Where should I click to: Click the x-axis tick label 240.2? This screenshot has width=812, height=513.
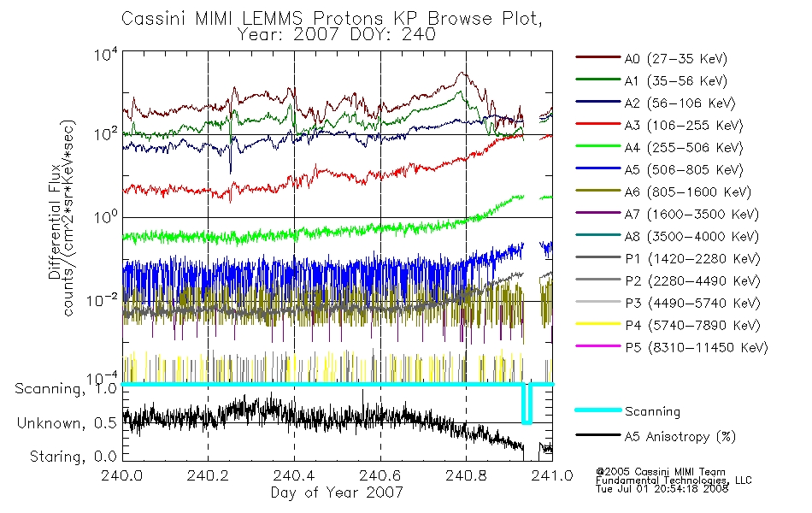click(209, 475)
